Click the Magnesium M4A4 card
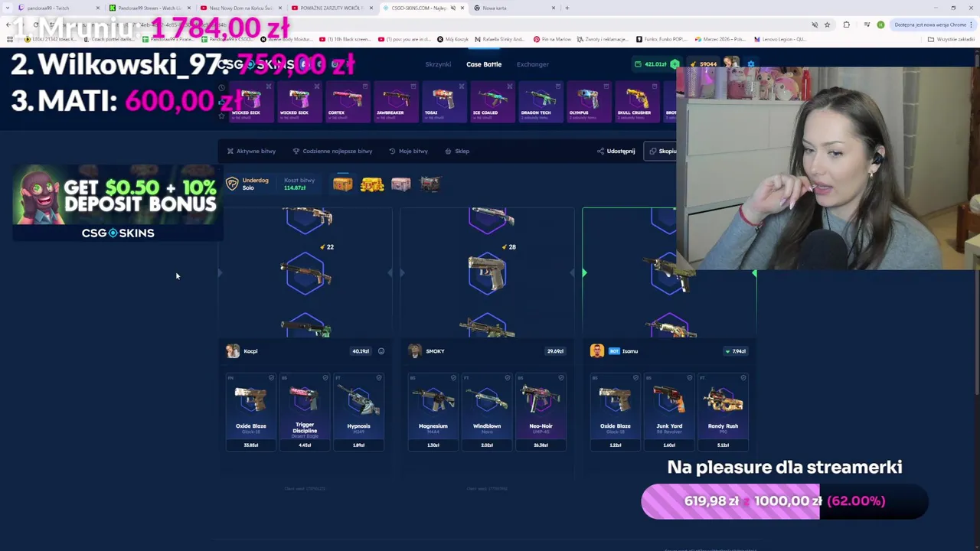Image resolution: width=980 pixels, height=551 pixels. (x=433, y=412)
